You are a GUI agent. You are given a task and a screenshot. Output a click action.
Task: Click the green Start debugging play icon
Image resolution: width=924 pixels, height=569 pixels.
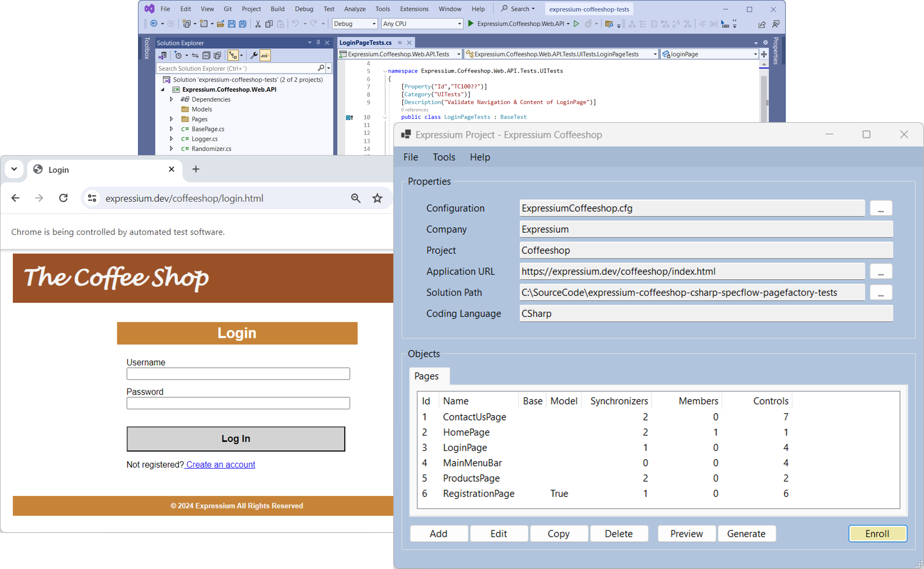click(x=470, y=24)
